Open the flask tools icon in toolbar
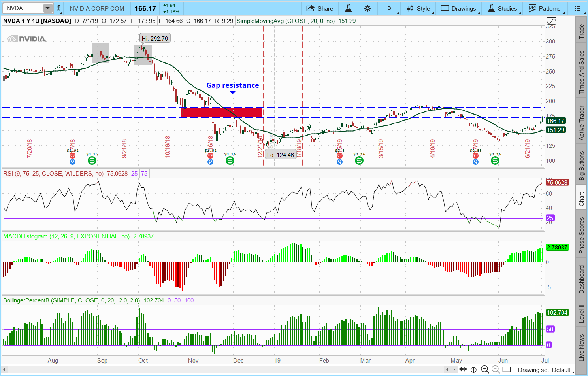Viewport: 588px width, 376px height. (348, 8)
